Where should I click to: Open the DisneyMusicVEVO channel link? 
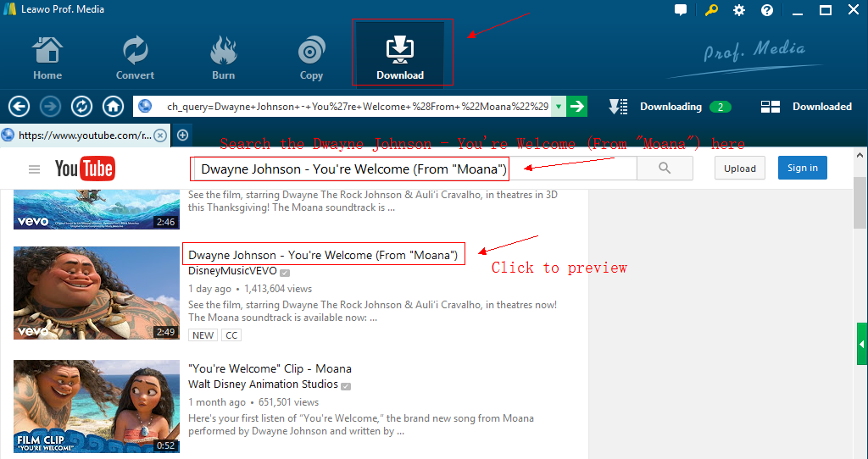tap(232, 271)
